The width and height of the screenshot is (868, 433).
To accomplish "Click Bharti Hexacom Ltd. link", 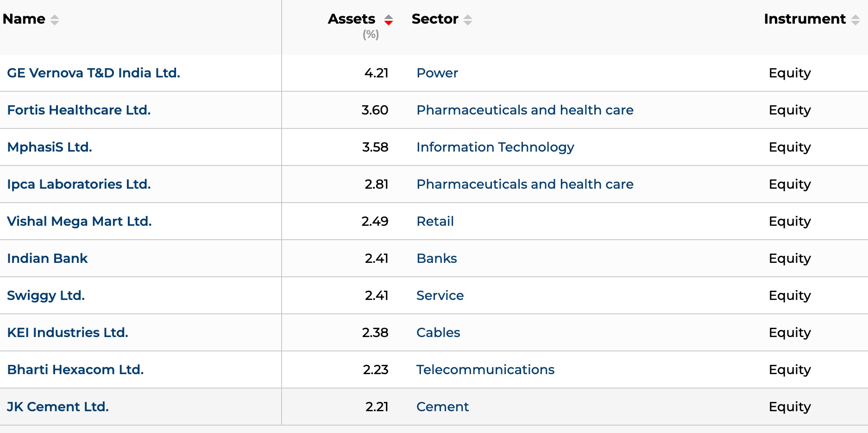I will pos(75,369).
